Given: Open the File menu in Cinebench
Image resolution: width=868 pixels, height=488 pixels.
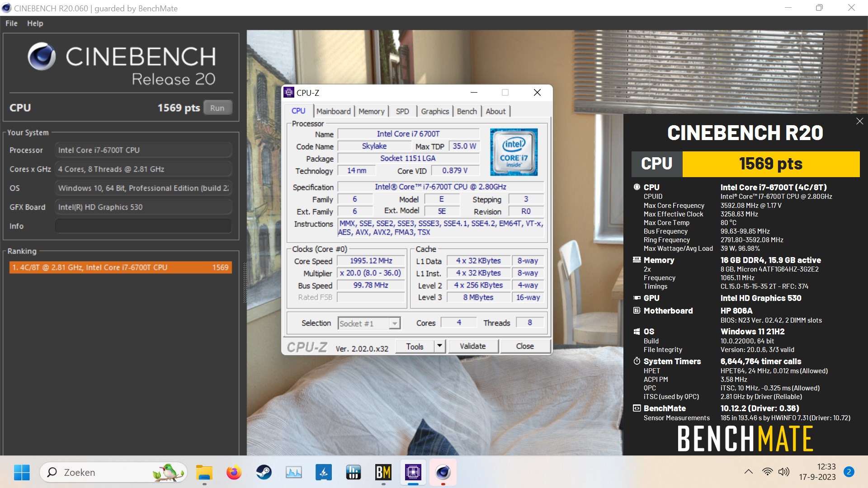Looking at the screenshot, I should (11, 23).
